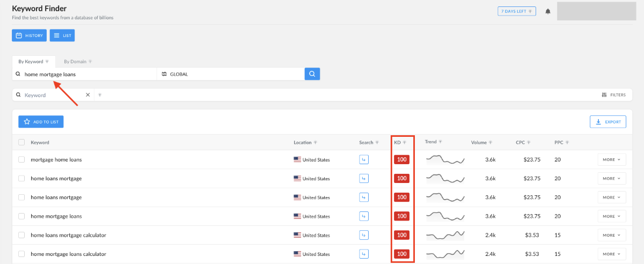Clear the keyword filter with the X
Viewport: 644px width, 264px height.
pos(88,95)
